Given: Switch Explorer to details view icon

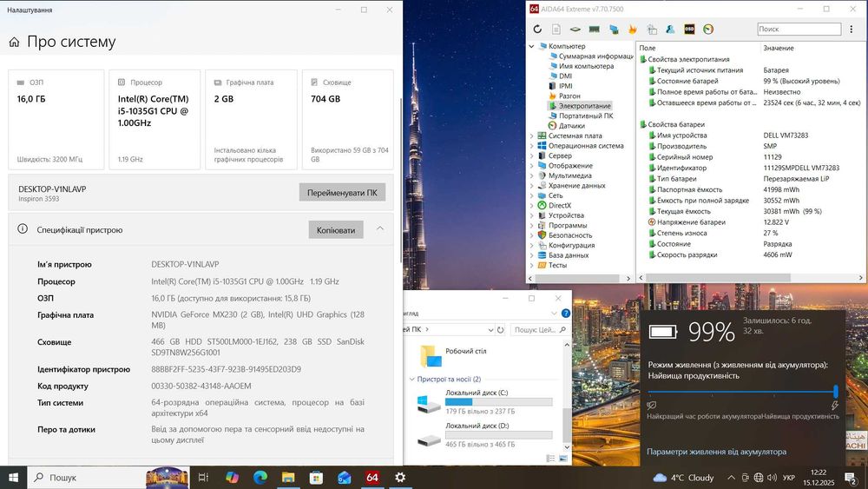Looking at the screenshot, I should (x=551, y=459).
